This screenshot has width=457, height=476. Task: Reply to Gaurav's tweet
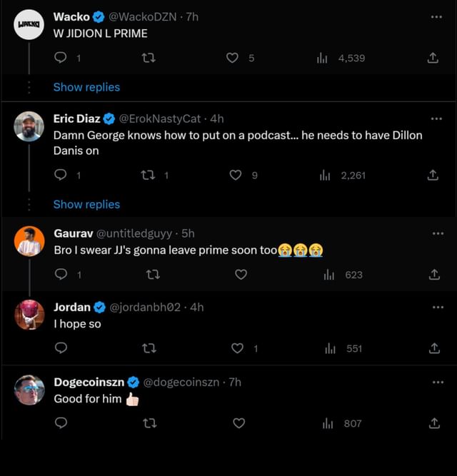pyautogui.click(x=61, y=275)
